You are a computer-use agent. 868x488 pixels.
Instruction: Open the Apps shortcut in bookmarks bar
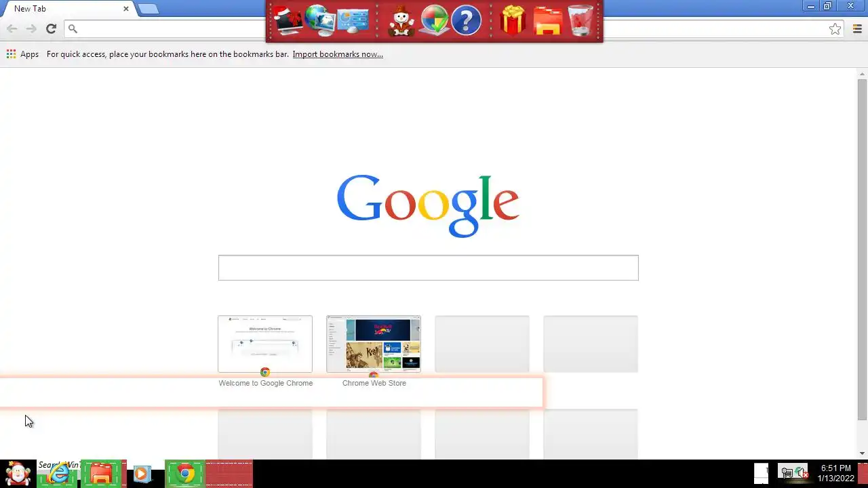point(22,54)
